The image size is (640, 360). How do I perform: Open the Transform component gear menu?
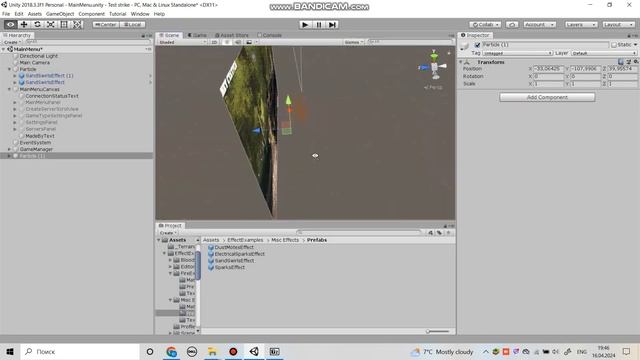(636, 62)
